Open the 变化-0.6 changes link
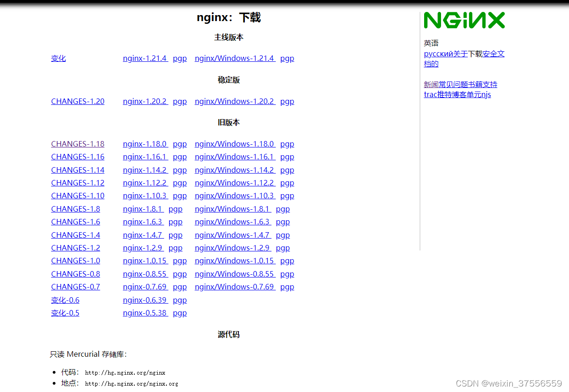Viewport: 569px width, 392px height. (x=65, y=300)
